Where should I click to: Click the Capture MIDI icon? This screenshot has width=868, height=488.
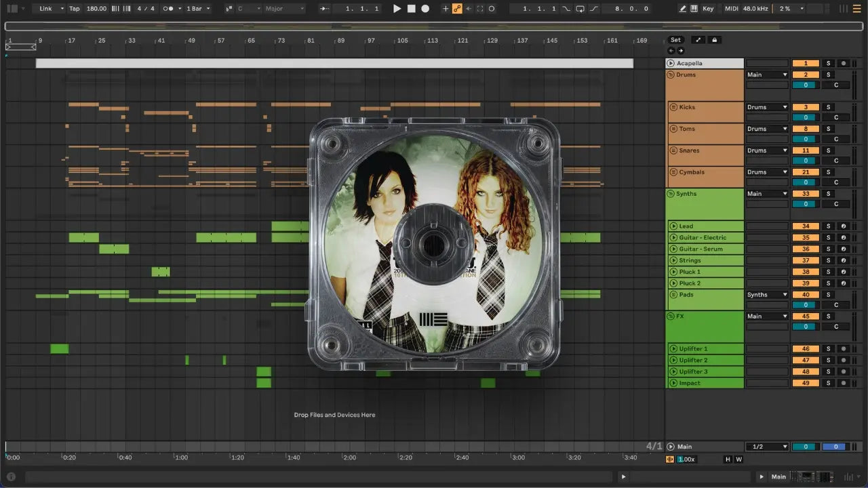[480, 9]
